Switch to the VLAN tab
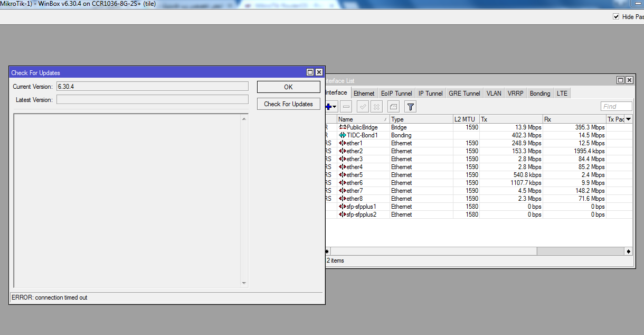Image resolution: width=644 pixels, height=335 pixels. 494,94
